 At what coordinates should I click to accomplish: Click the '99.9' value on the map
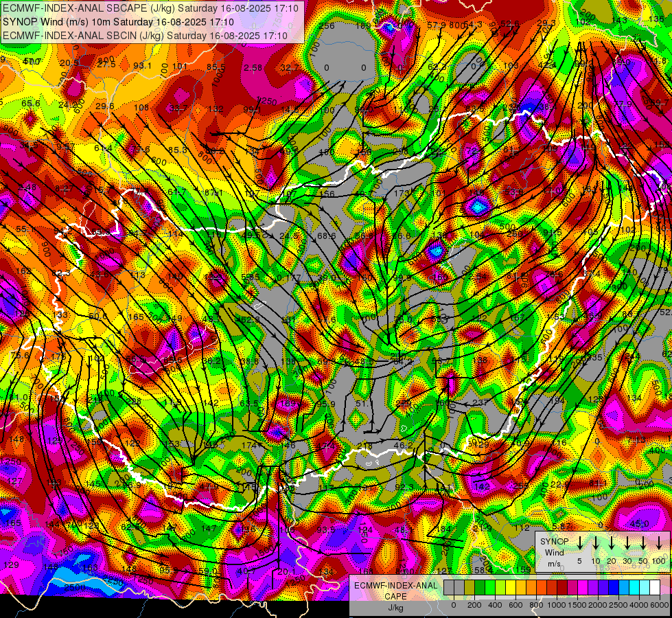402,277
